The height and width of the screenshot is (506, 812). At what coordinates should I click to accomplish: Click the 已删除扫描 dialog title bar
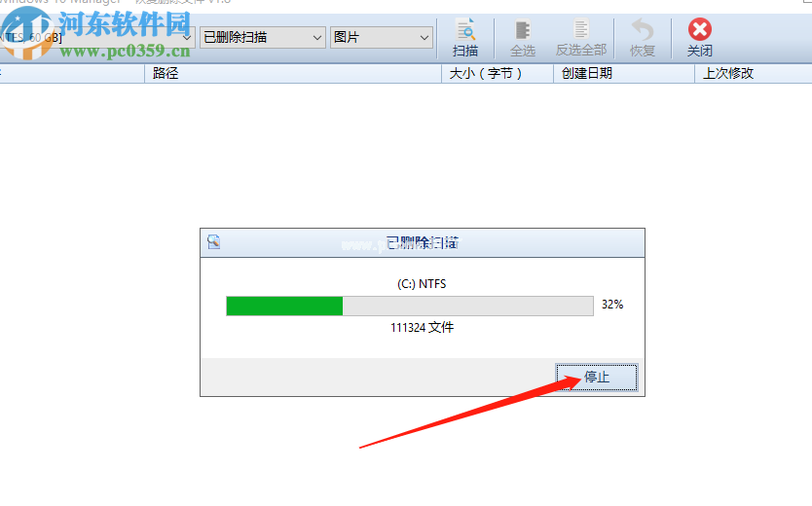coord(422,242)
